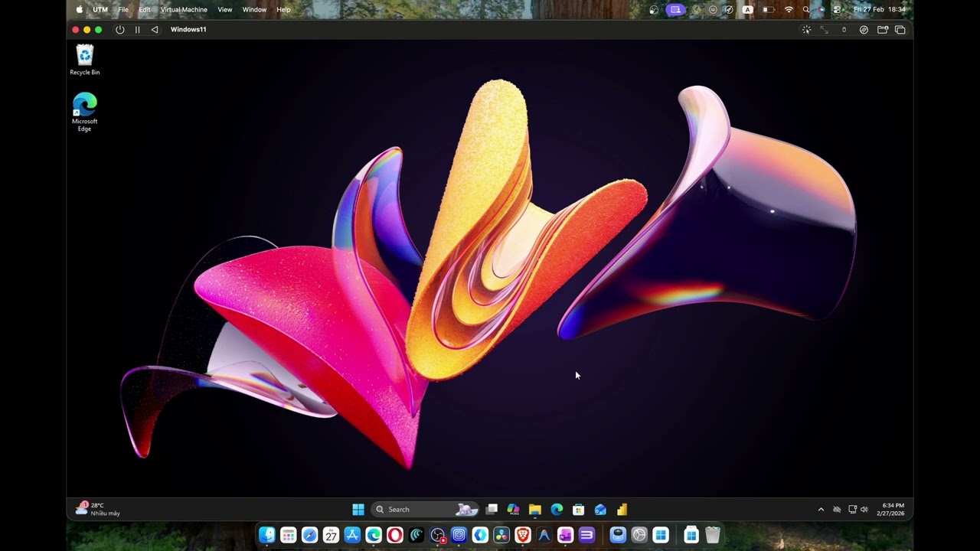Open the Window menu
This screenshot has height=551, width=980.
(x=254, y=10)
